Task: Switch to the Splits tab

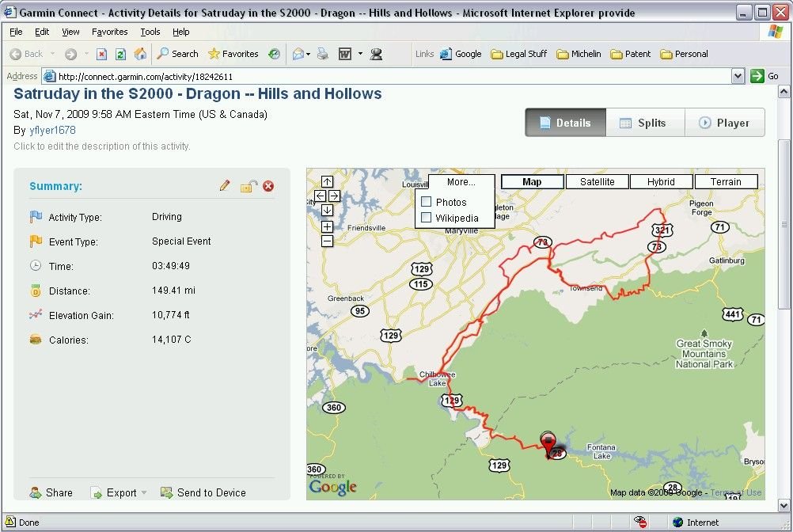Action: (645, 123)
